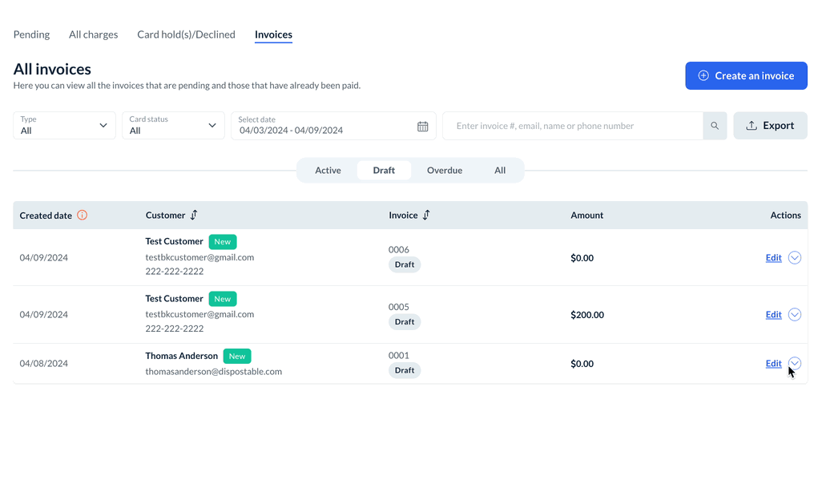The height and width of the screenshot is (504, 822).
Task: Expand actions for invoice 0006
Action: (794, 257)
